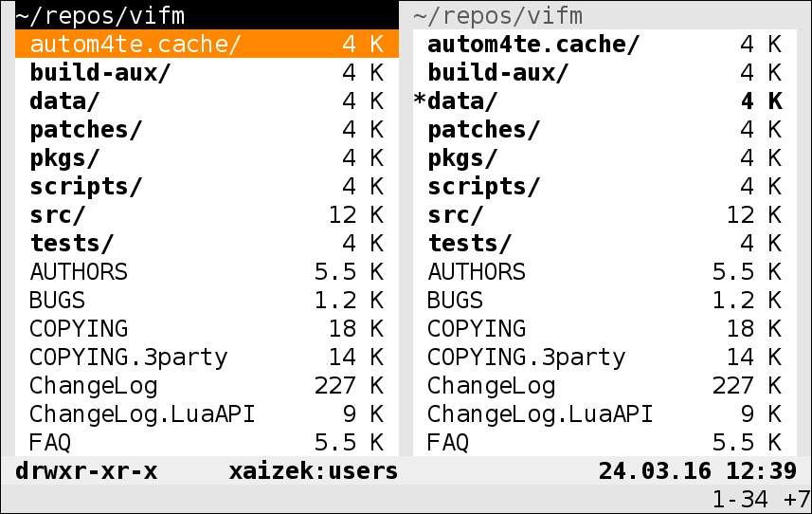The height and width of the screenshot is (514, 812).
Task: Select scripts/ directory in left pane
Action: tap(207, 186)
